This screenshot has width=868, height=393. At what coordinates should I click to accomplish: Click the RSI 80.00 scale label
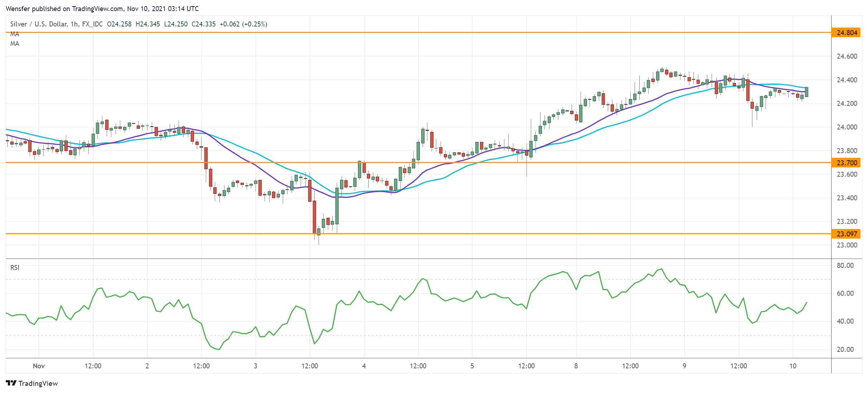point(845,265)
